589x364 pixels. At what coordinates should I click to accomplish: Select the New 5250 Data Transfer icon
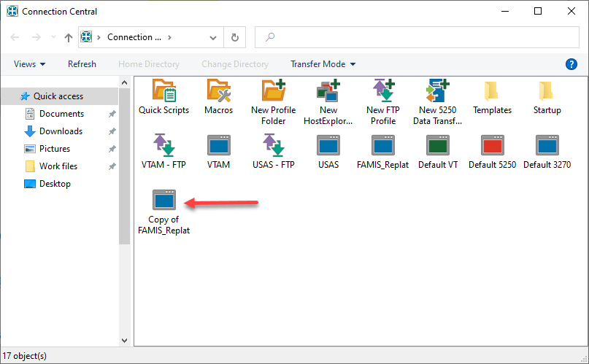pos(438,90)
